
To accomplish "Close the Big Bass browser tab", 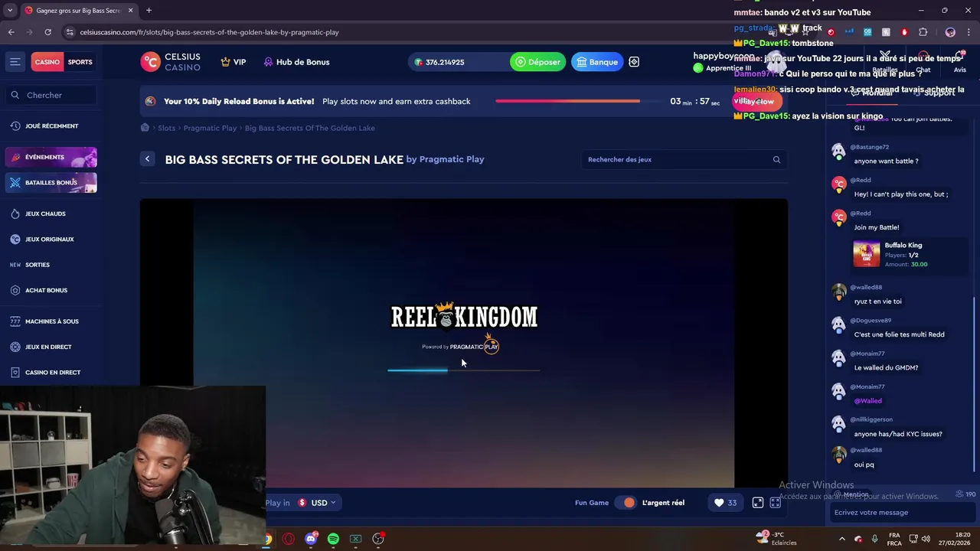I will [x=130, y=11].
